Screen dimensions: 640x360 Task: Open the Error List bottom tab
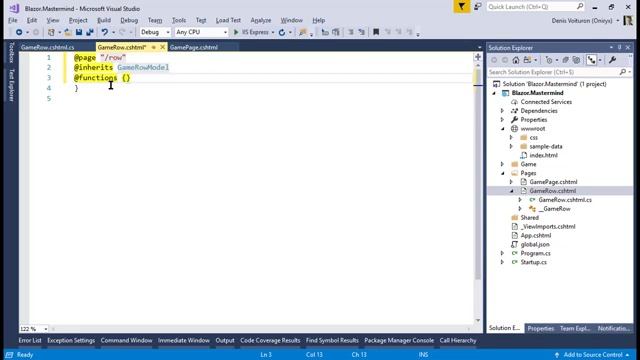30,340
